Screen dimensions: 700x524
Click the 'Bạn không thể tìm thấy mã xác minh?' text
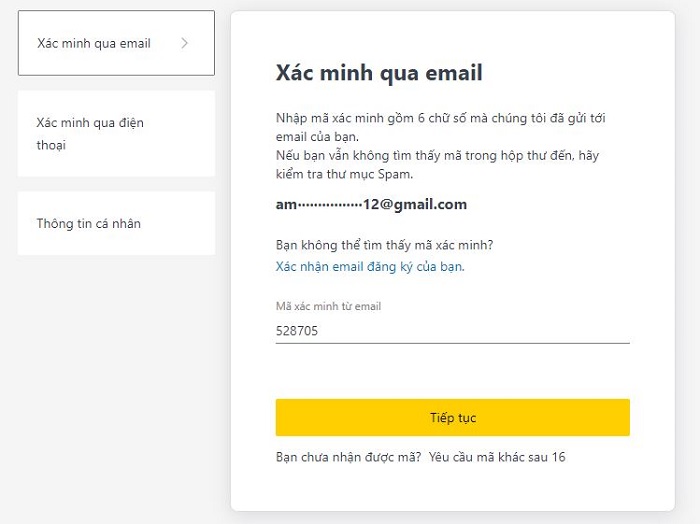click(x=384, y=245)
